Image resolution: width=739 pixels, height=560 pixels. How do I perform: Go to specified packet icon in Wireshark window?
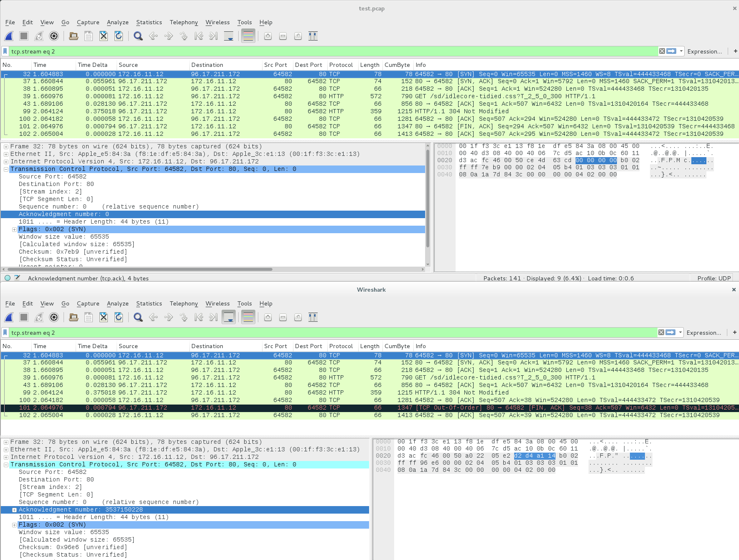pyautogui.click(x=183, y=318)
